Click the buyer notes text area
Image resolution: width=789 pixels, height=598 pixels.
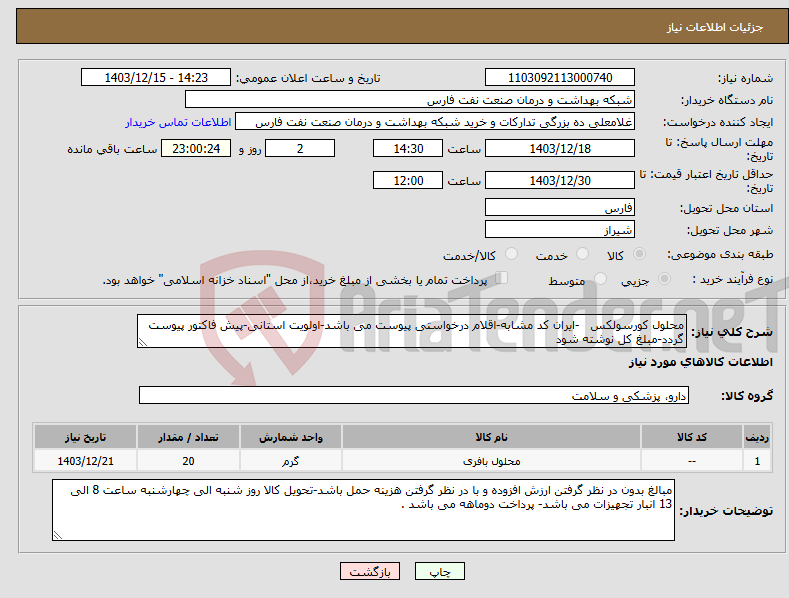[x=363, y=510]
